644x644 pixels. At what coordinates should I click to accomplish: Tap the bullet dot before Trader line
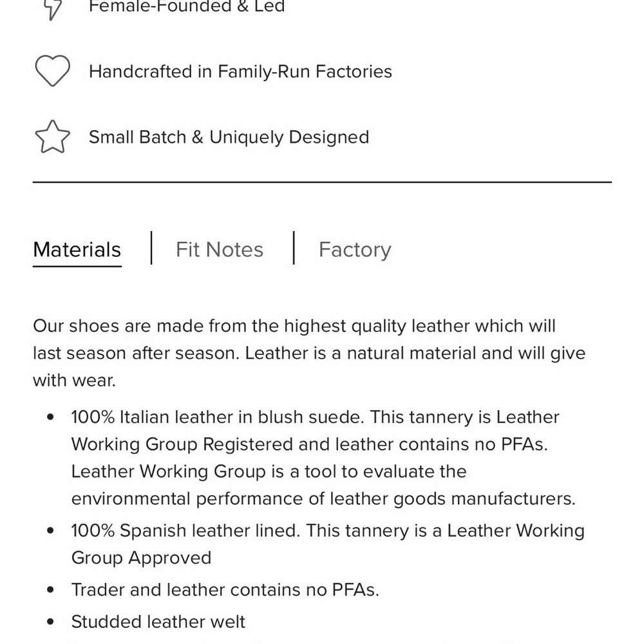pos(50,590)
